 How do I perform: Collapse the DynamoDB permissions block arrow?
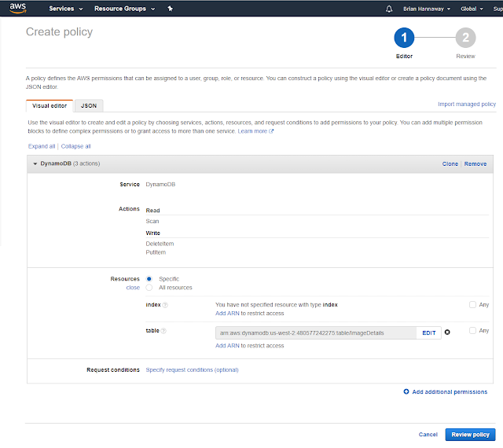click(x=35, y=163)
